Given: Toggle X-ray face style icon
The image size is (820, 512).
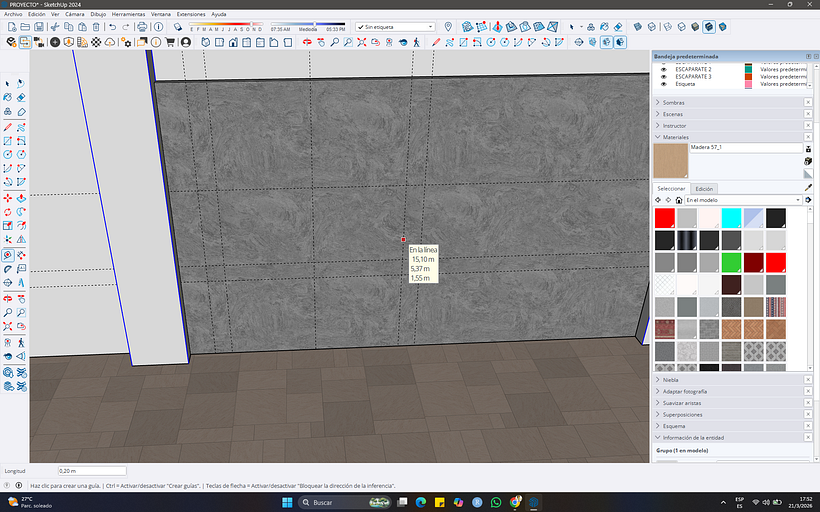Looking at the screenshot, I should pos(637,27).
